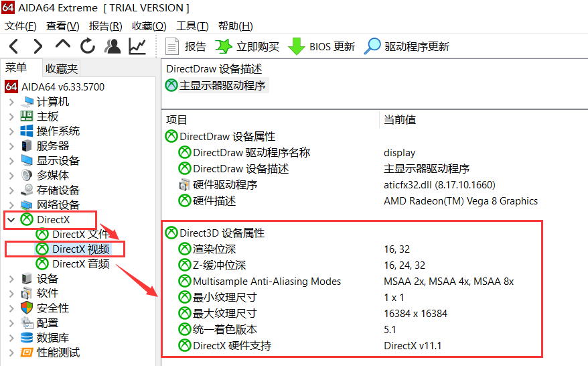588x366 pixels.
Task: Open the 查看(V) menu
Action: 63,26
